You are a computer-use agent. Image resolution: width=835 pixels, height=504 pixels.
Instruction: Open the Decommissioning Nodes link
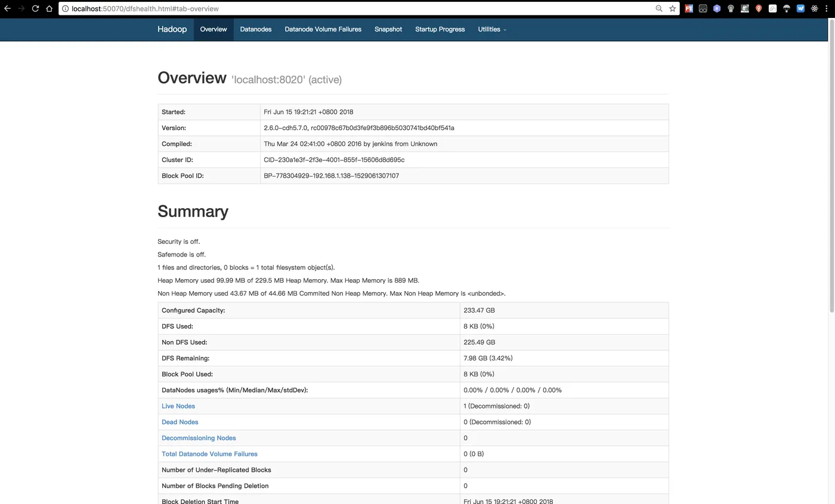coord(199,438)
